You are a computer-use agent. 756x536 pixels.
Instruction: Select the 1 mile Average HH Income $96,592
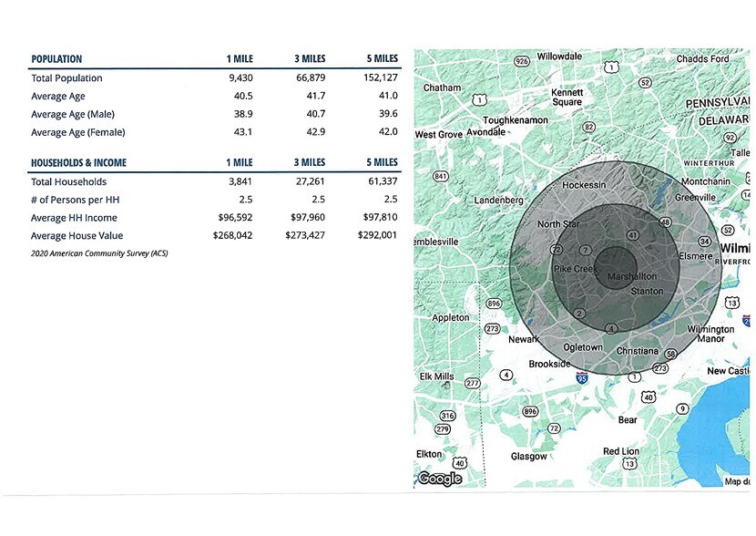233,218
